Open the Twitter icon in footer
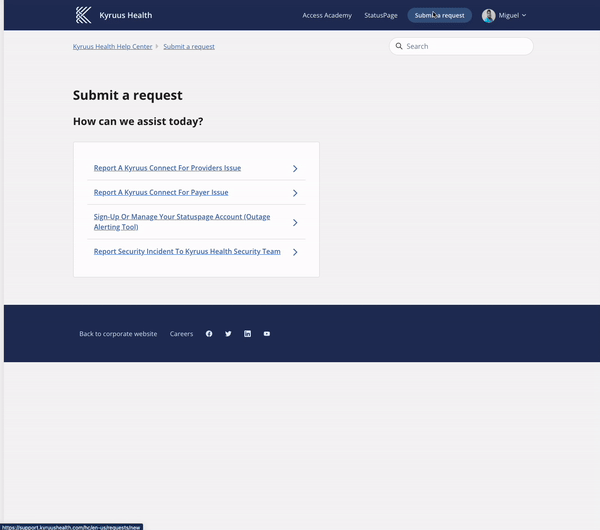The image size is (600, 530). click(228, 334)
